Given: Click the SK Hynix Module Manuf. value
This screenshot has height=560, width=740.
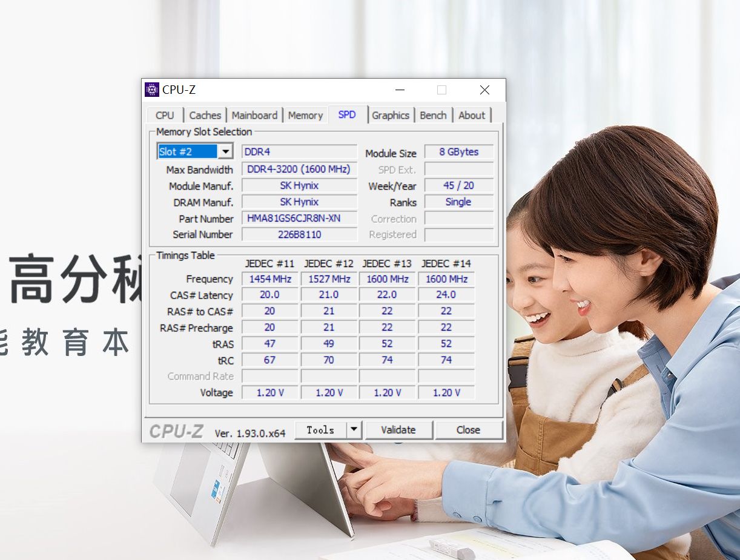Looking at the screenshot, I should (x=300, y=186).
